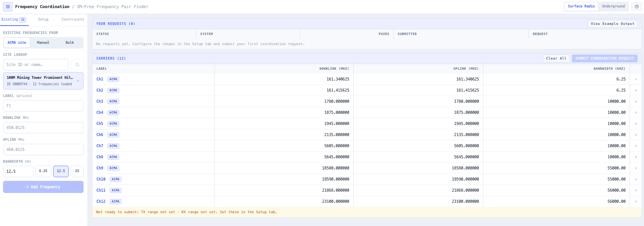This screenshot has height=226, width=644.
Task: Remove carrier Ch2 row
Action: [x=636, y=90]
